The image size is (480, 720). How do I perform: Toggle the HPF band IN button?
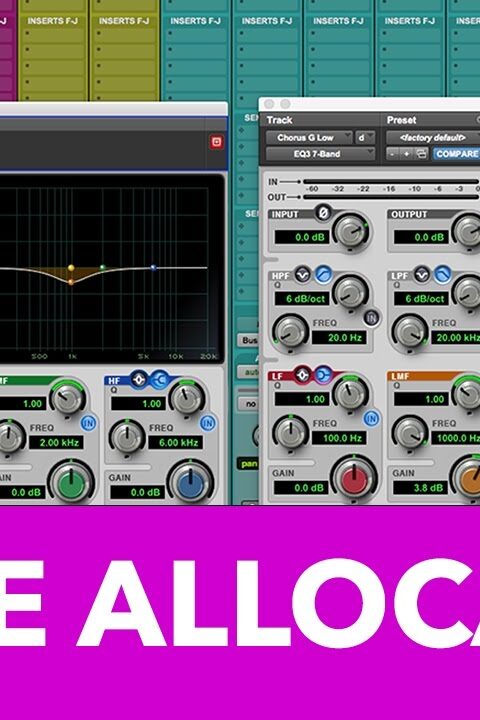point(372,318)
